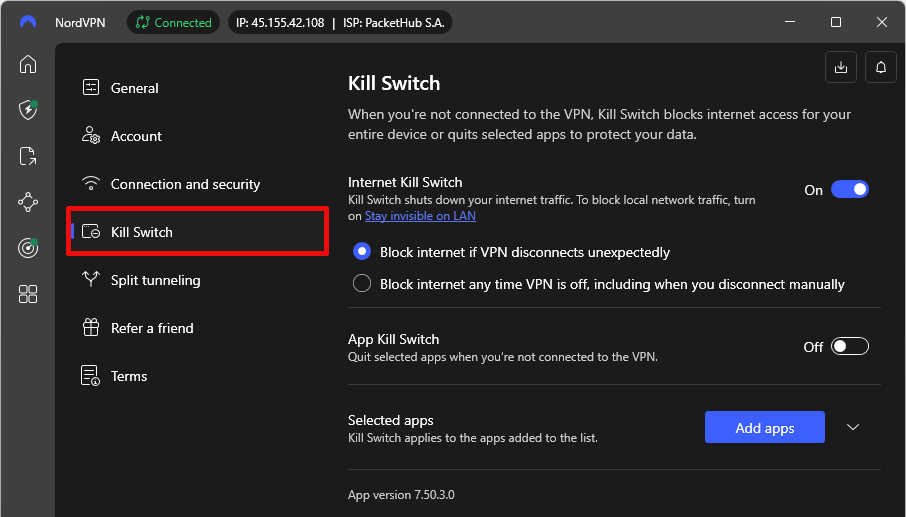Click the Kill Switch menu icon
This screenshot has width=906, height=517.
(91, 232)
